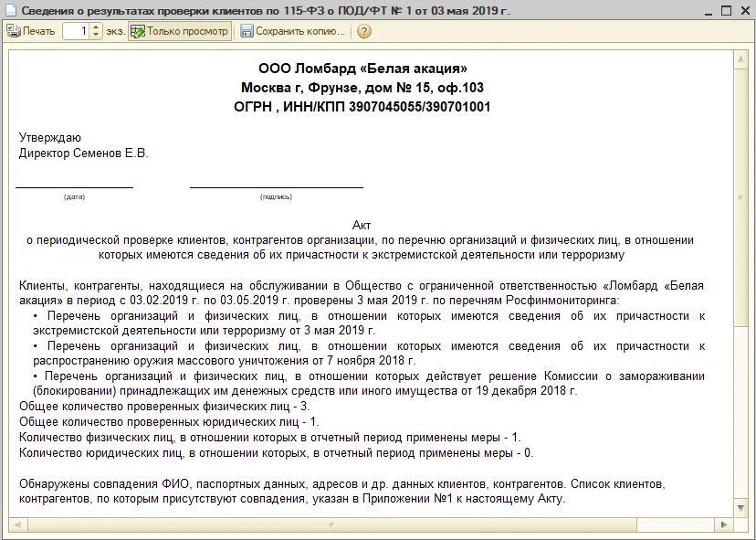Maximize the report window
Image resolution: width=756 pixels, height=540 pixels.
tap(726, 11)
